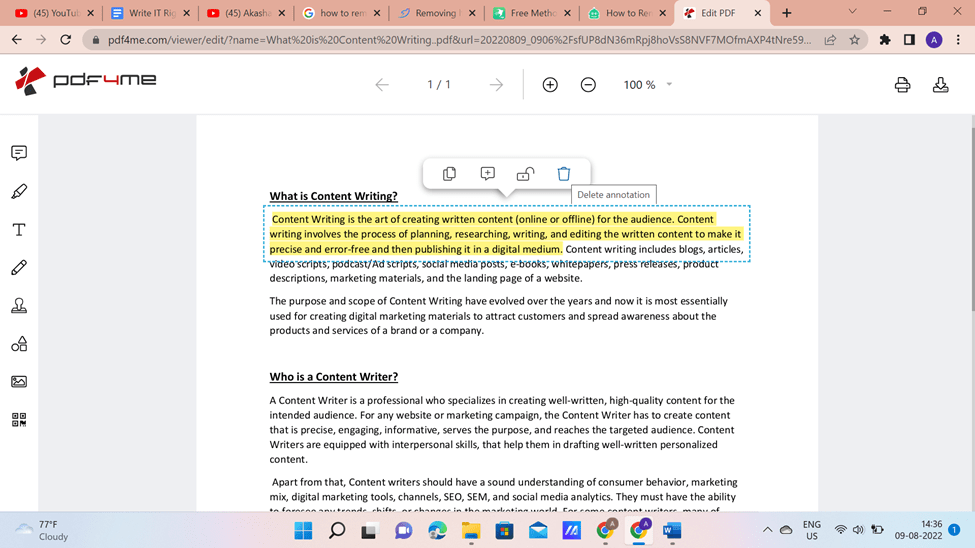Open the QR code tool

tap(19, 420)
